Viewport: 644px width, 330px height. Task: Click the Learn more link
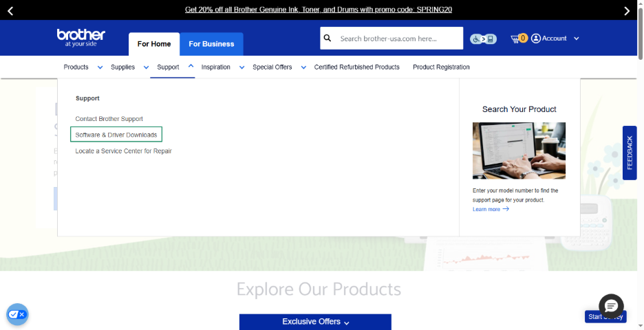pyautogui.click(x=486, y=209)
